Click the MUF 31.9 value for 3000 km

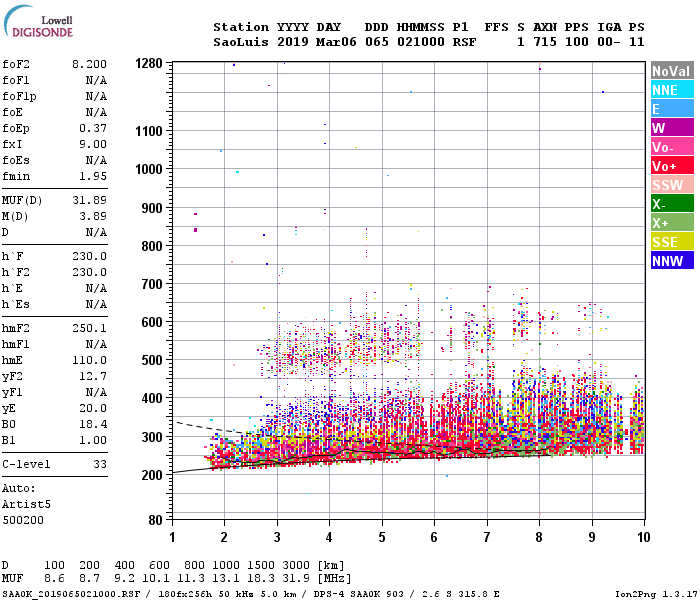tap(296, 579)
